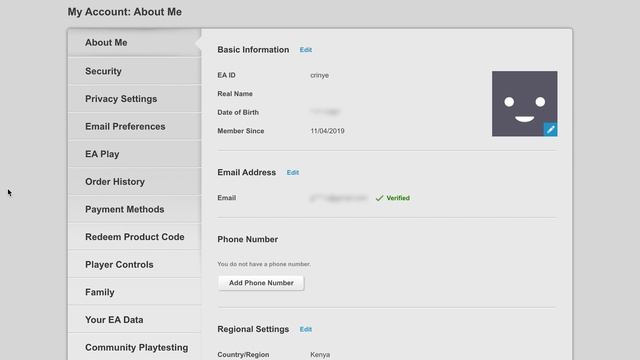Open the EA Play section

point(134,154)
